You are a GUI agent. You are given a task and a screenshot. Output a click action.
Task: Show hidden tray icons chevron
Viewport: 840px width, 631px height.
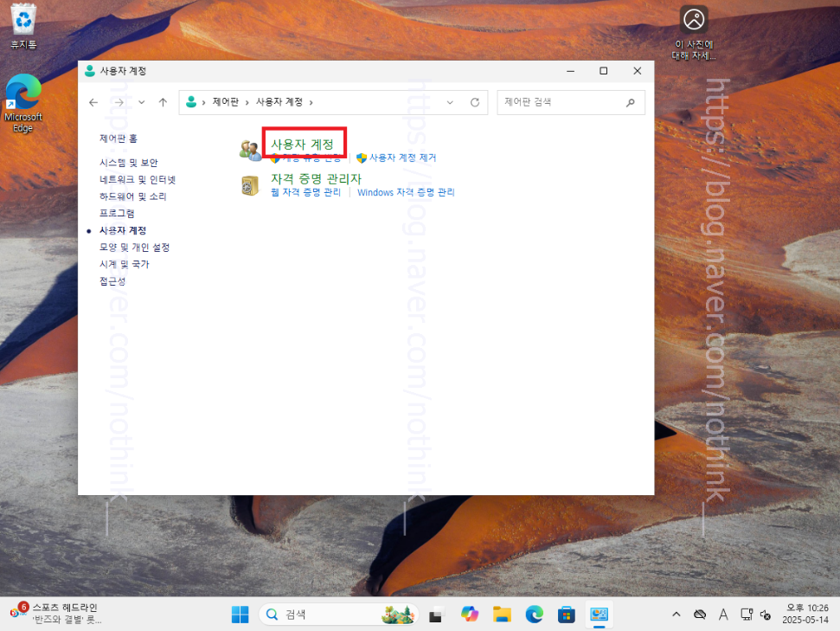(676, 615)
